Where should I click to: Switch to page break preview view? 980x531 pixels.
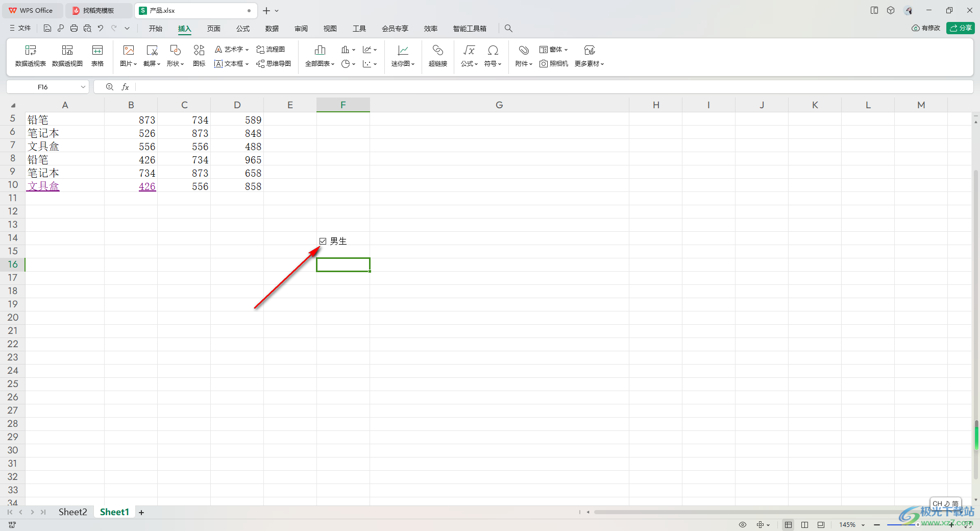point(804,525)
